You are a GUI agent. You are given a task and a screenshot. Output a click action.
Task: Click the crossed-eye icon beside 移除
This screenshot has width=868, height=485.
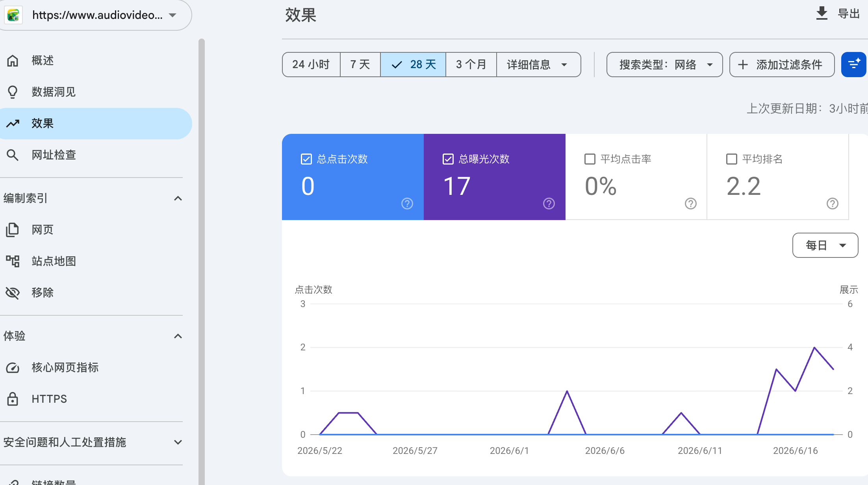[13, 293]
